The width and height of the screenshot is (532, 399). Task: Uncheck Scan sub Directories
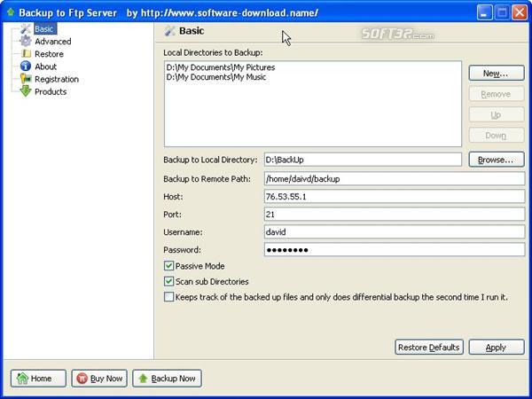[x=168, y=281]
